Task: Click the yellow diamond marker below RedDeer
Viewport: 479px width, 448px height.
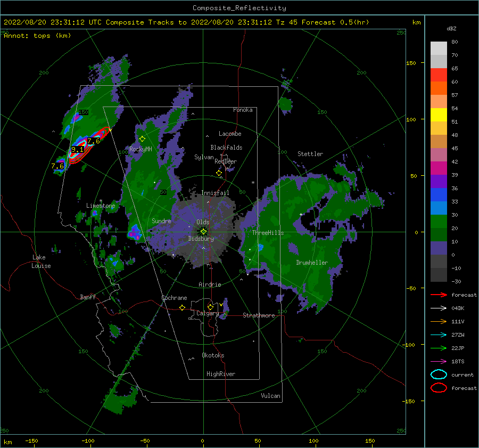Action: (x=219, y=173)
